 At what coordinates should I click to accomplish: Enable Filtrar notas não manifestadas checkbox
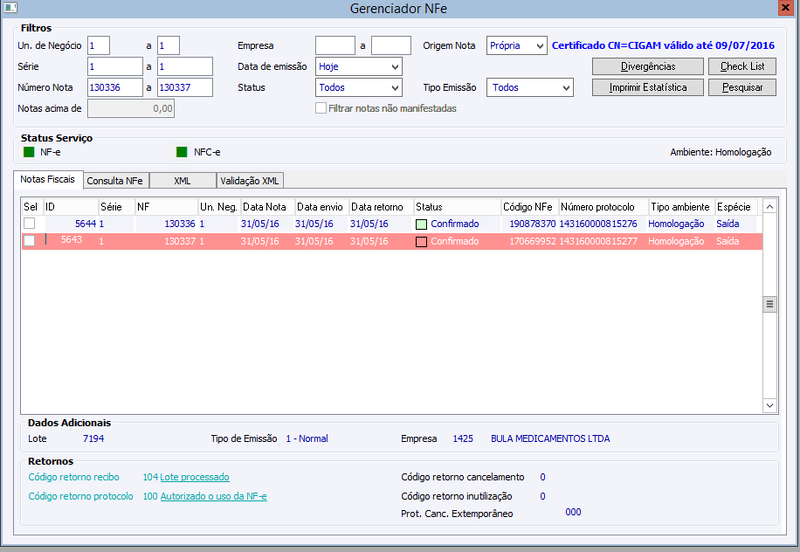pos(321,108)
